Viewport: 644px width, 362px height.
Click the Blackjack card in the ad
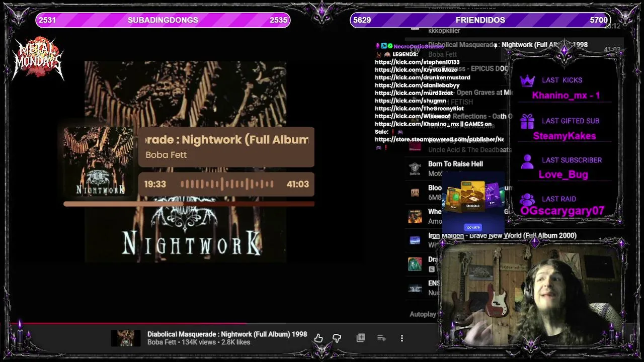coord(472,196)
